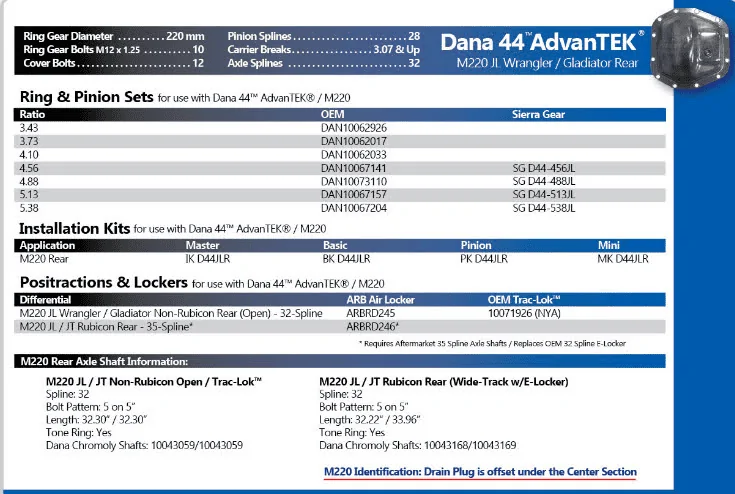Click OEM Trac-Lok part 10071926

click(x=524, y=313)
